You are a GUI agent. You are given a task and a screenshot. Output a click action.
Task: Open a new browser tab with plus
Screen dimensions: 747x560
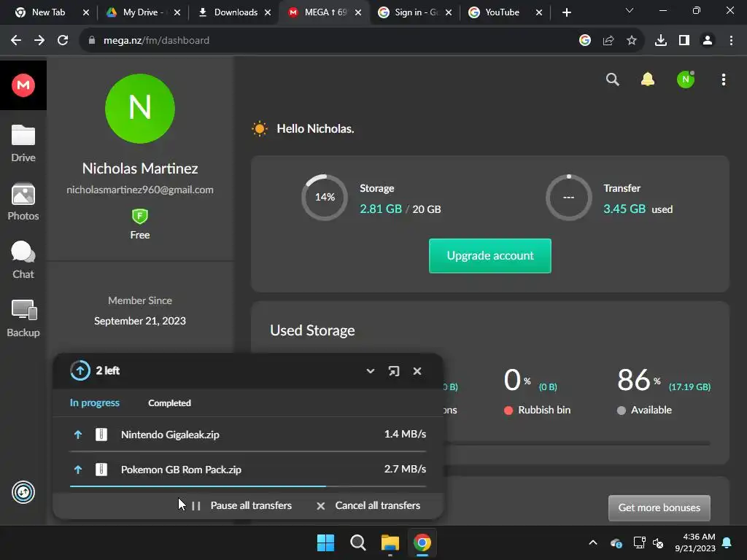pyautogui.click(x=566, y=12)
